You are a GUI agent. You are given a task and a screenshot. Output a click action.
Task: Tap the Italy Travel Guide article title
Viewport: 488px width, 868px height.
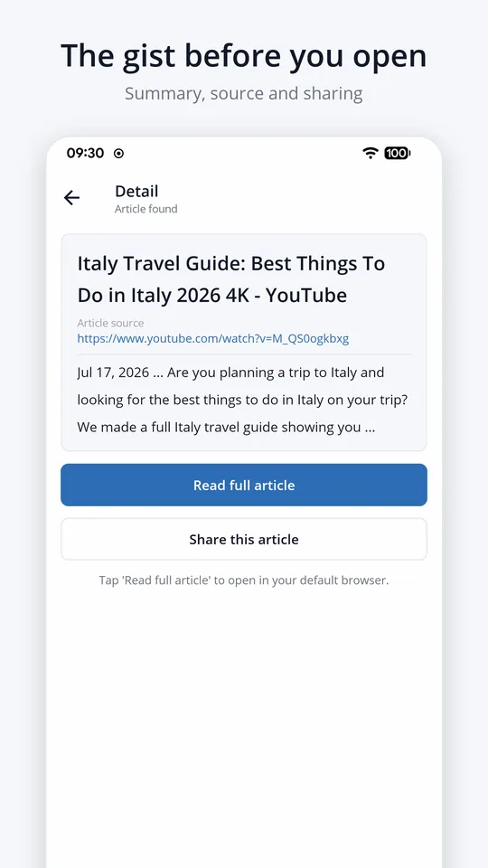231,279
